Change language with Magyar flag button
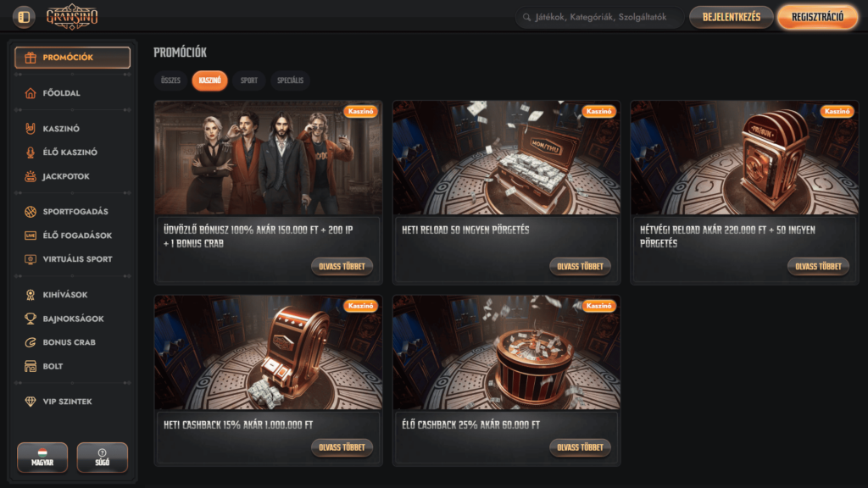 (42, 457)
